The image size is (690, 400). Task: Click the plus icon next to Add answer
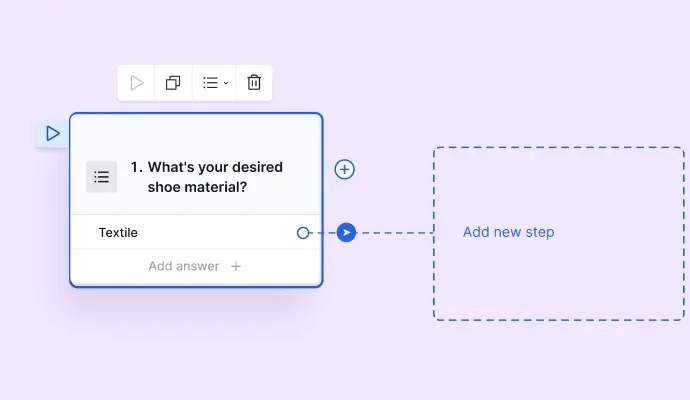click(x=236, y=267)
